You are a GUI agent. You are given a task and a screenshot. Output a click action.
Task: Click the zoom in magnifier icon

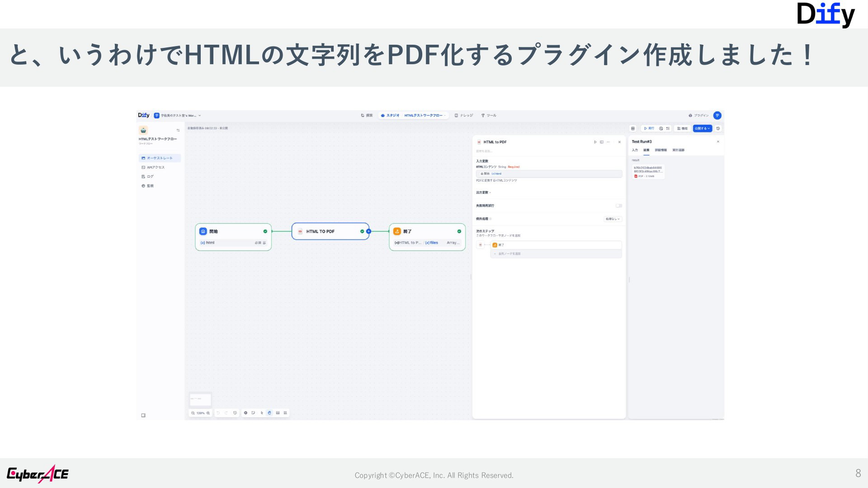pos(208,413)
